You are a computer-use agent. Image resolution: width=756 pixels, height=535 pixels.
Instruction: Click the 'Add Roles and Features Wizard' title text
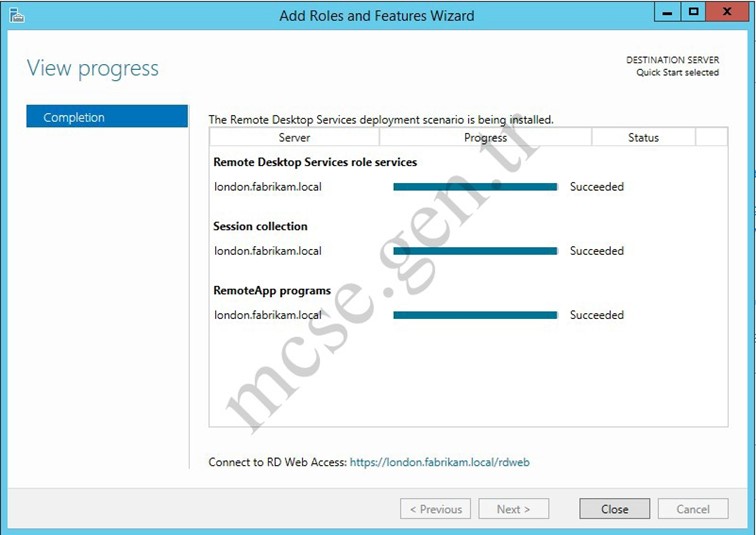coord(377,16)
